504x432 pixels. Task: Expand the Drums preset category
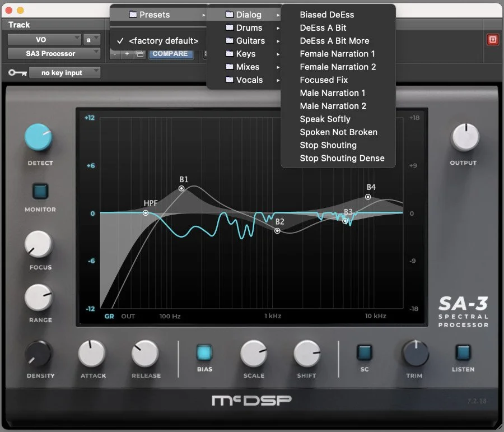point(248,27)
